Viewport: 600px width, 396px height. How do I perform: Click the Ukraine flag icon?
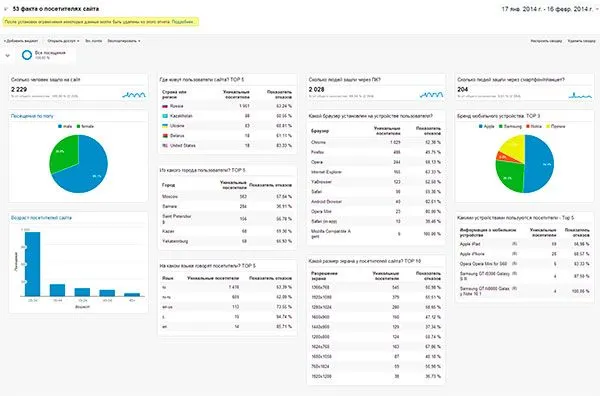[x=165, y=126]
